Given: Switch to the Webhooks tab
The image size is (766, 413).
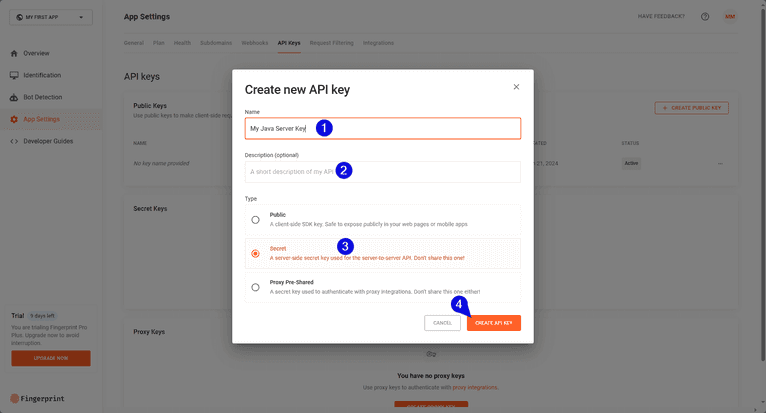Looking at the screenshot, I should click(255, 43).
